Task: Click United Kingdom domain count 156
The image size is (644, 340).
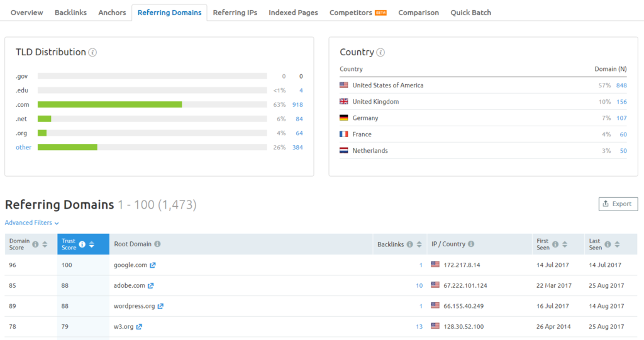Action: 621,102
